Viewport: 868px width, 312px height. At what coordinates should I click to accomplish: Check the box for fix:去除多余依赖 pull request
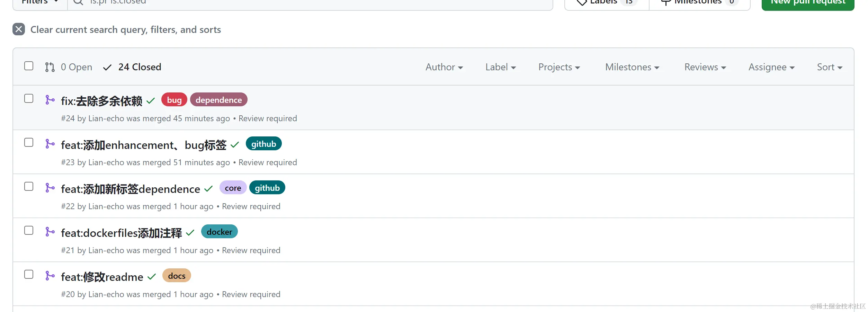29,99
